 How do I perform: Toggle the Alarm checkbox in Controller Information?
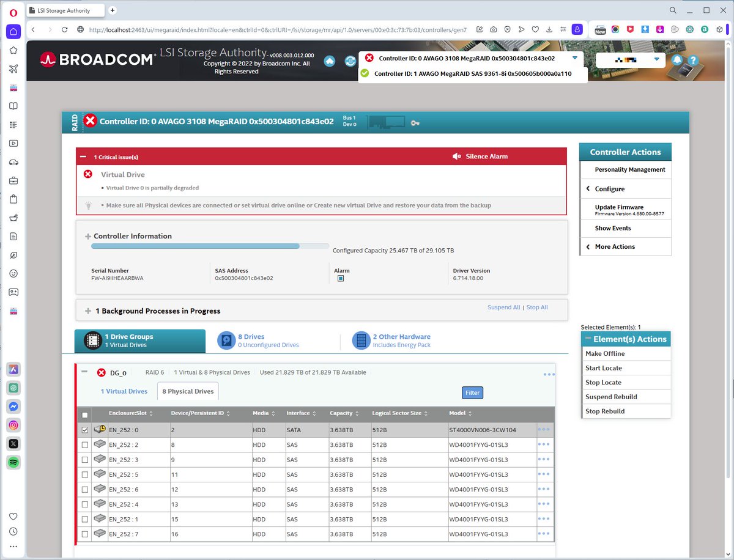(x=341, y=278)
